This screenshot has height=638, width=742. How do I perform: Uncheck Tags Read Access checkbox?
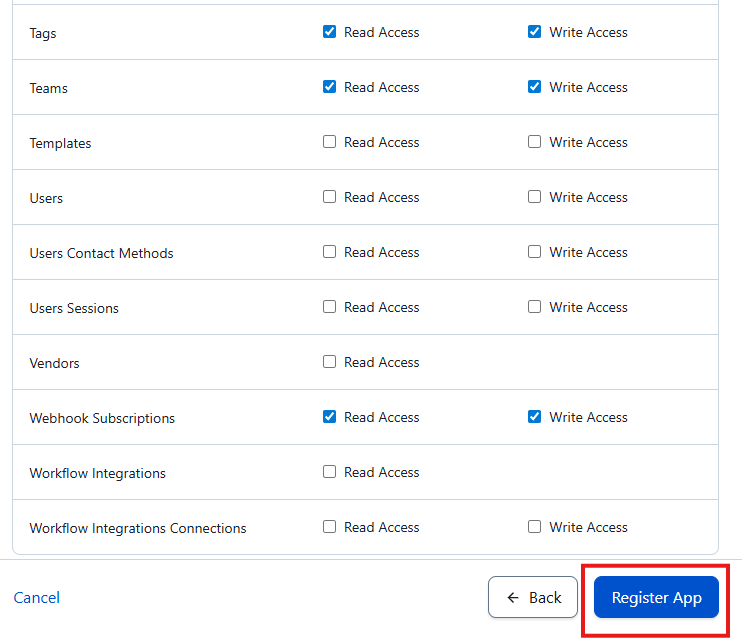[330, 32]
